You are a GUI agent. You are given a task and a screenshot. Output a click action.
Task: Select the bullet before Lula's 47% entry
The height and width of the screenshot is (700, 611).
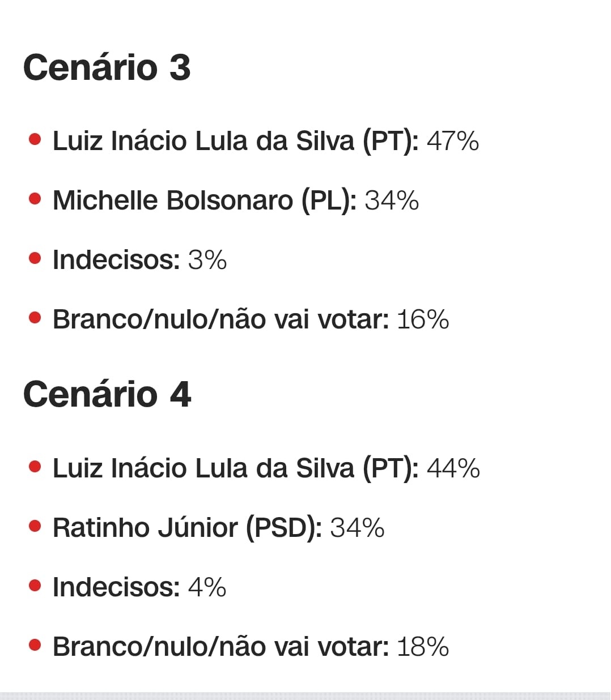coord(35,139)
